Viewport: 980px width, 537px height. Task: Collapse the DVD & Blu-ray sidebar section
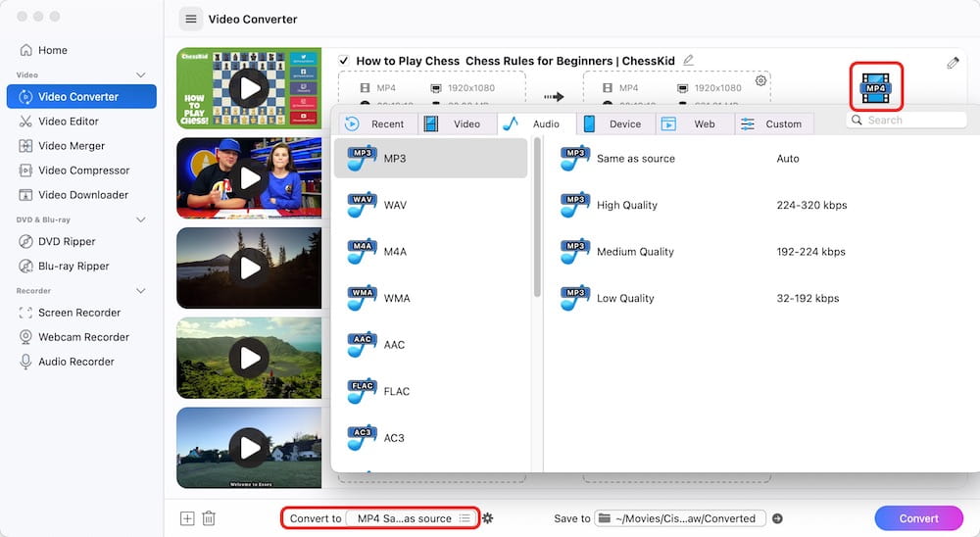pos(140,220)
